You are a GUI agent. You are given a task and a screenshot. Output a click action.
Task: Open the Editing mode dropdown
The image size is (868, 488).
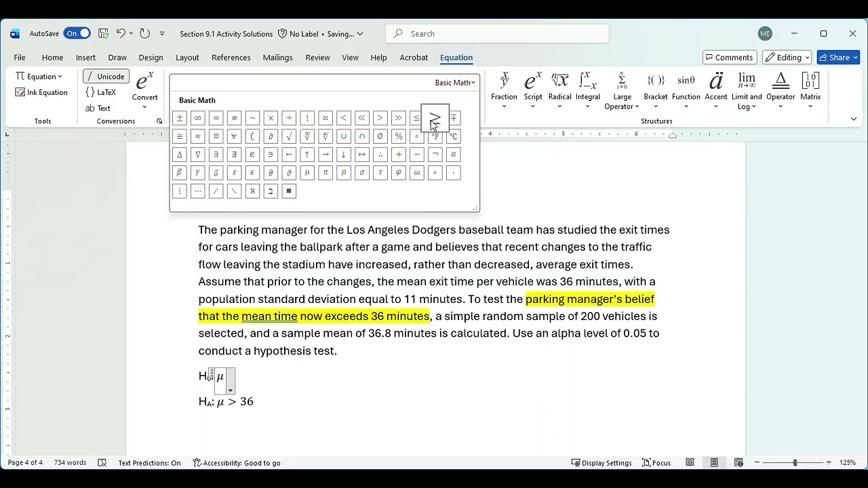(787, 58)
